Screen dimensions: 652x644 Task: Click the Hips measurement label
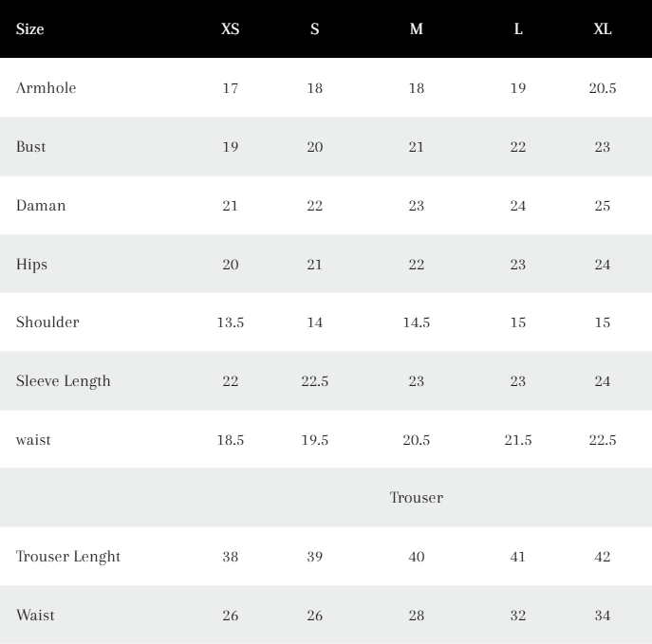[x=31, y=265]
